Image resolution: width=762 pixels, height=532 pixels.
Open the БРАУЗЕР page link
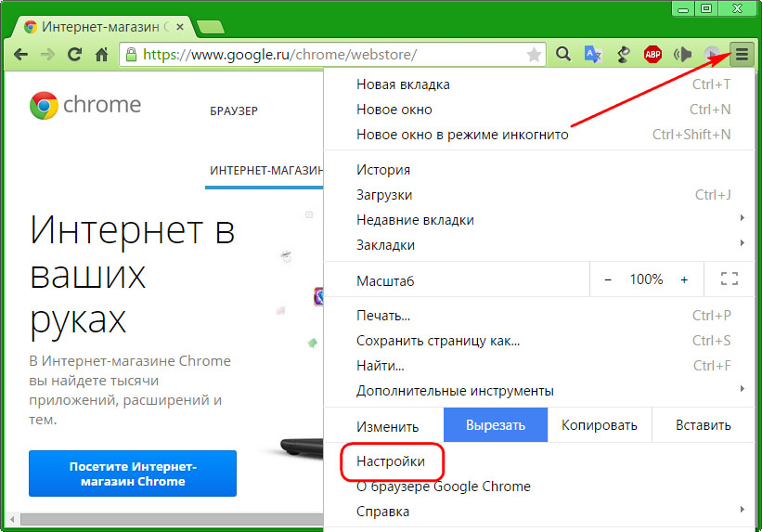(x=234, y=111)
